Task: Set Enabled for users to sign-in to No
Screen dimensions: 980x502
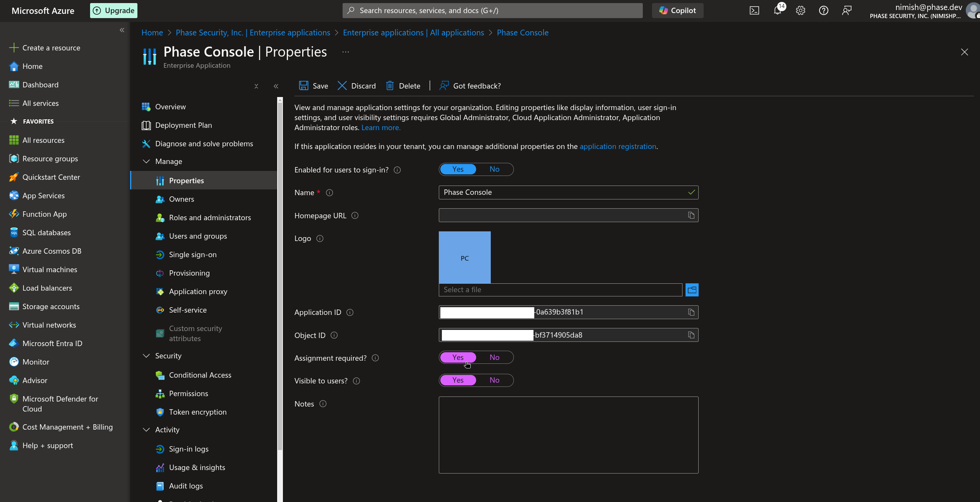Action: [494, 169]
